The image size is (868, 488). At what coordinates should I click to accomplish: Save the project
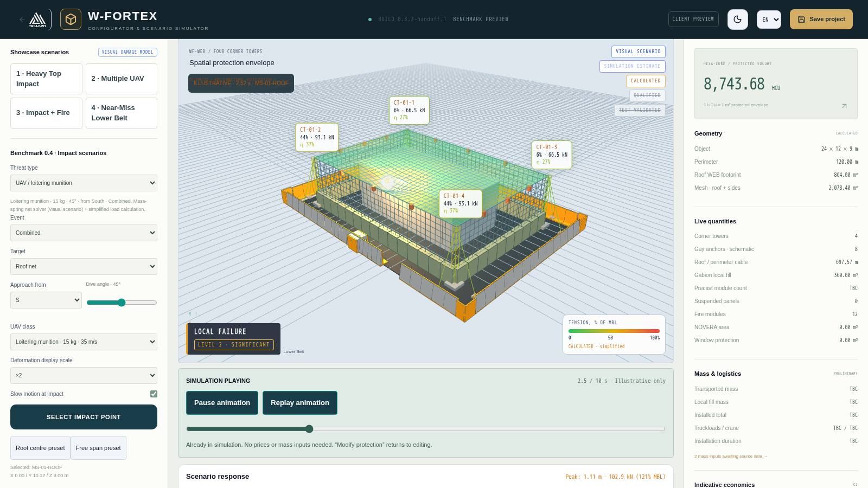tap(821, 19)
